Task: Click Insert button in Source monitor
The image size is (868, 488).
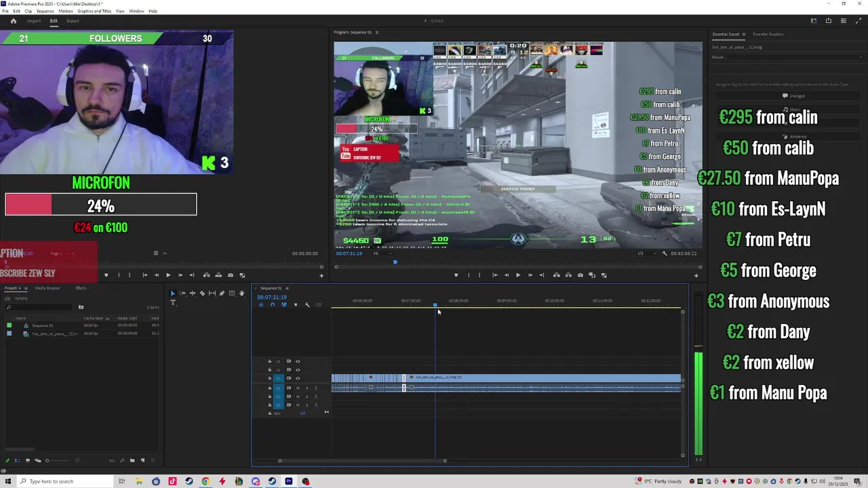Action: click(x=206, y=275)
